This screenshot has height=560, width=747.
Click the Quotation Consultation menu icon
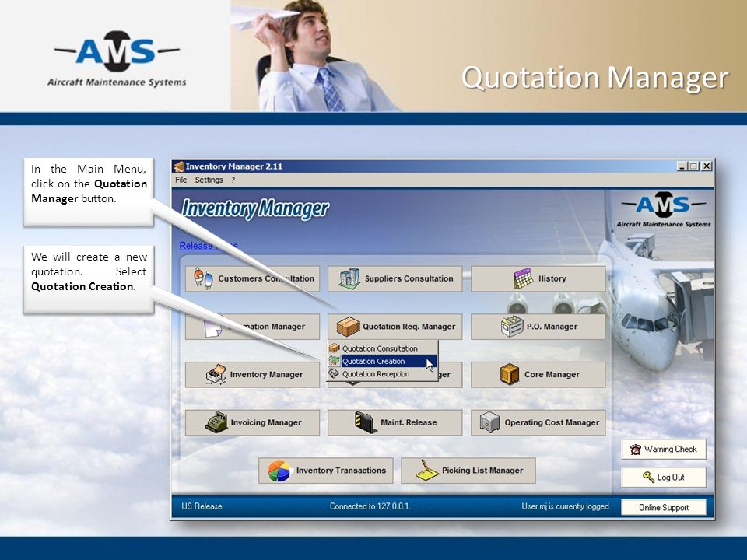(335, 348)
